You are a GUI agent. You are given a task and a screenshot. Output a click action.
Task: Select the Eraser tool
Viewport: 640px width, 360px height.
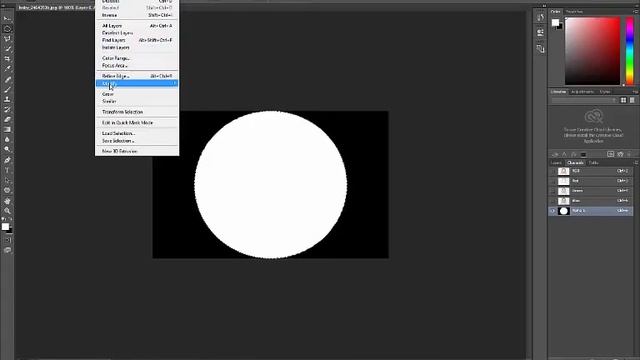pyautogui.click(x=7, y=120)
